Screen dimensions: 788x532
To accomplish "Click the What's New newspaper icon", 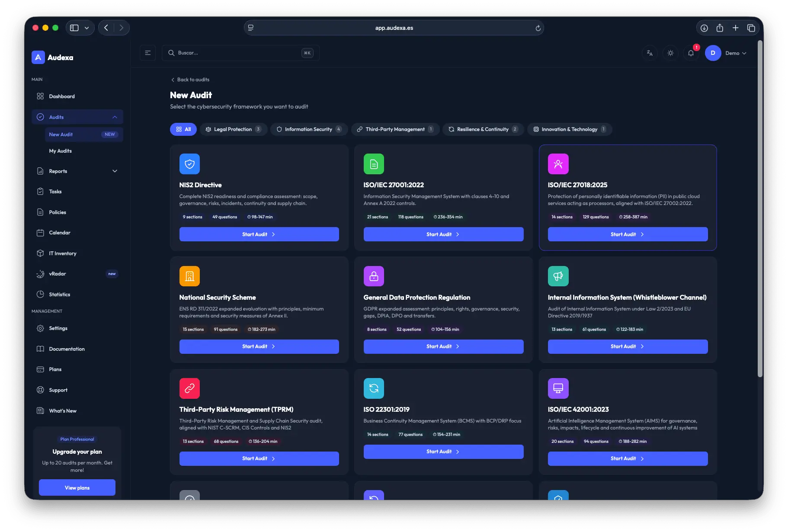I will [40, 410].
